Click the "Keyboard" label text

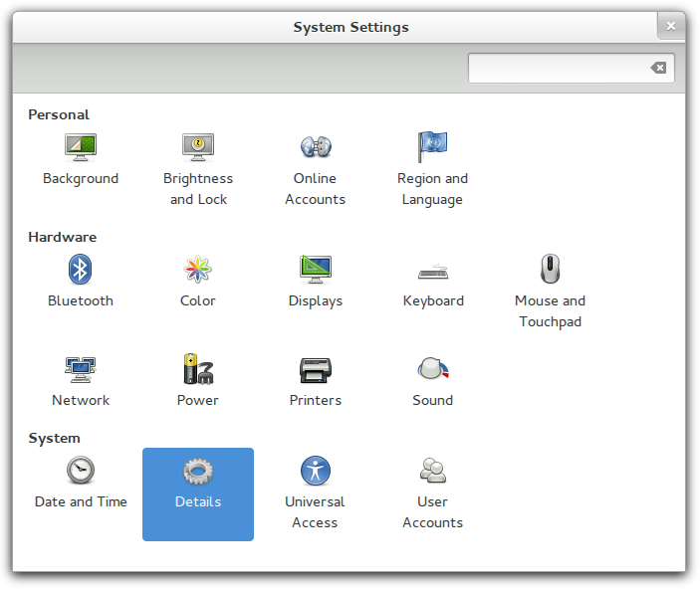pos(433,301)
